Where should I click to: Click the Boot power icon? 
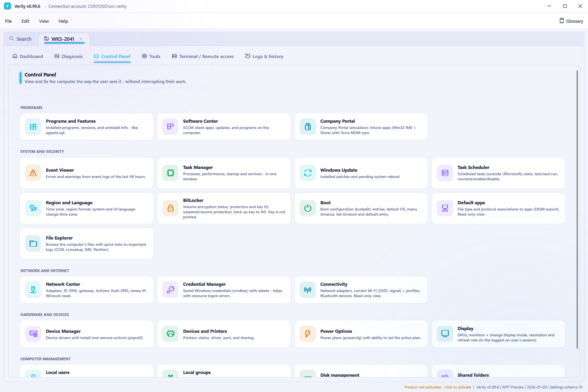(308, 208)
